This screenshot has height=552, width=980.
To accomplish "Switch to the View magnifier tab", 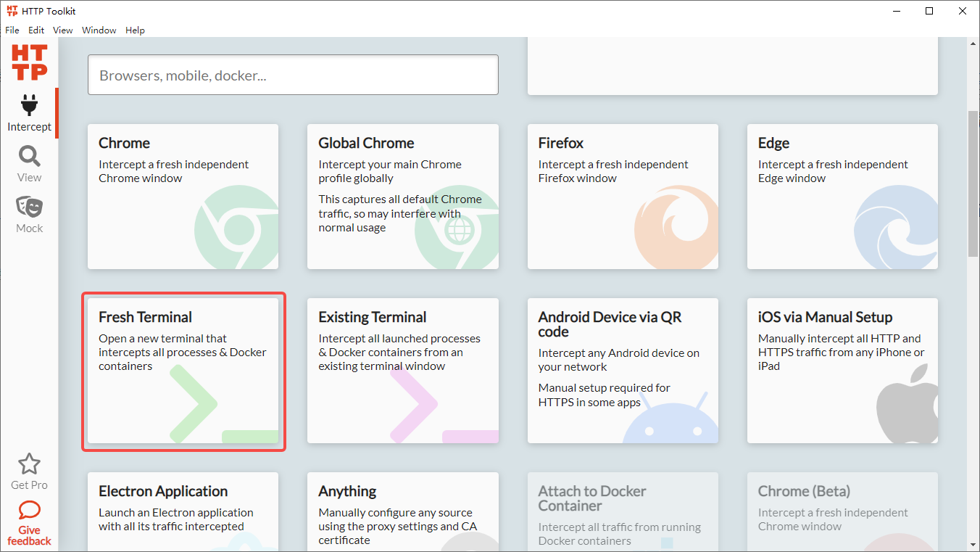I will (29, 164).
